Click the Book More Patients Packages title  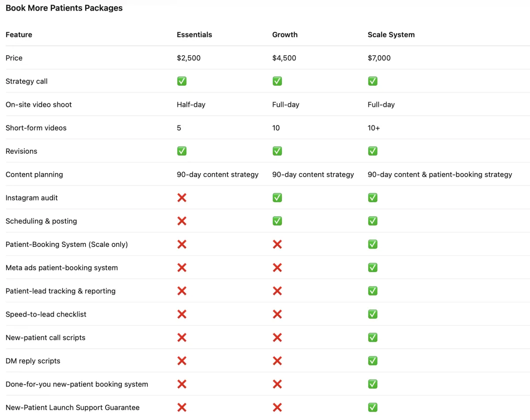pos(64,8)
